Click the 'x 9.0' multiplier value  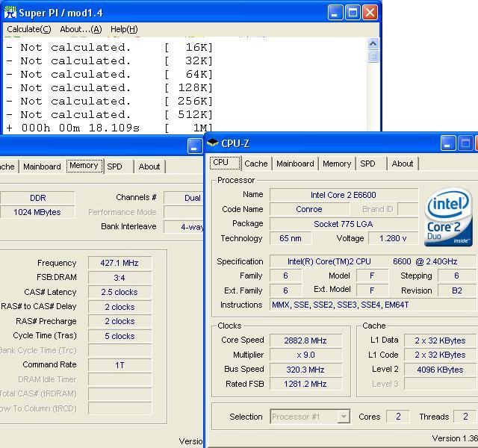pos(305,355)
